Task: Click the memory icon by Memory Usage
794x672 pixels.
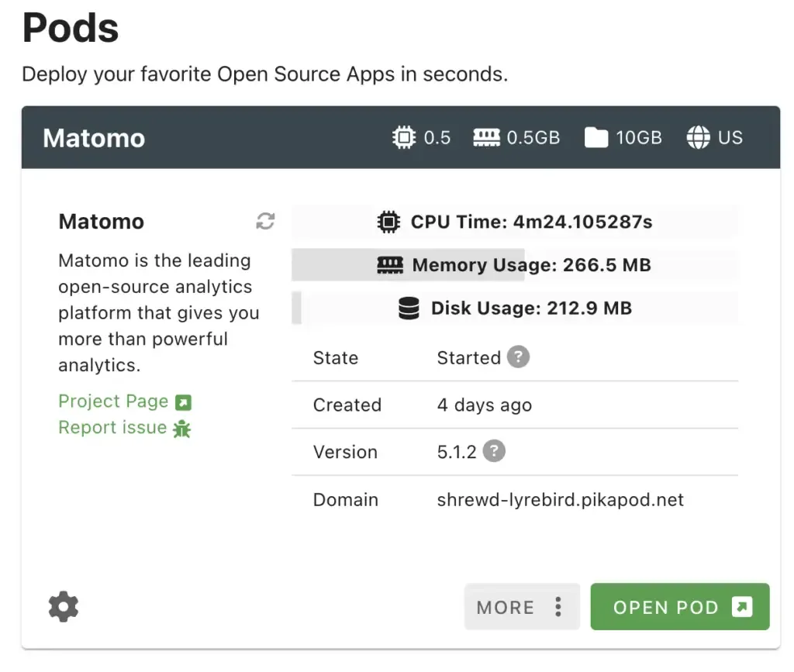Action: [390, 265]
